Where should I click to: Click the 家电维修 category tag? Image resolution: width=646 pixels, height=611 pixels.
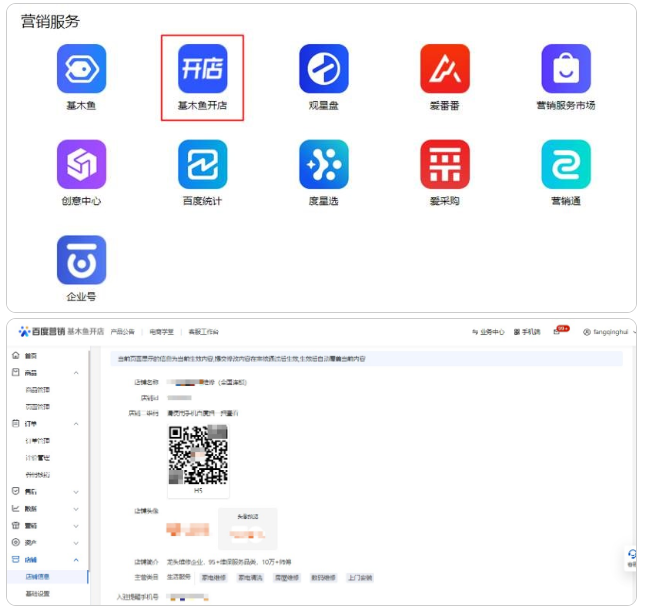click(x=213, y=578)
